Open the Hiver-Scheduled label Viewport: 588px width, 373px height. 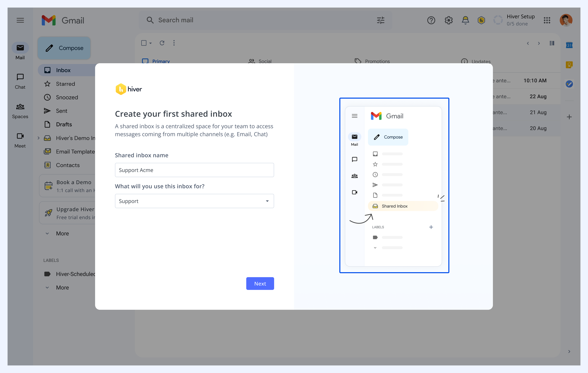click(x=69, y=274)
